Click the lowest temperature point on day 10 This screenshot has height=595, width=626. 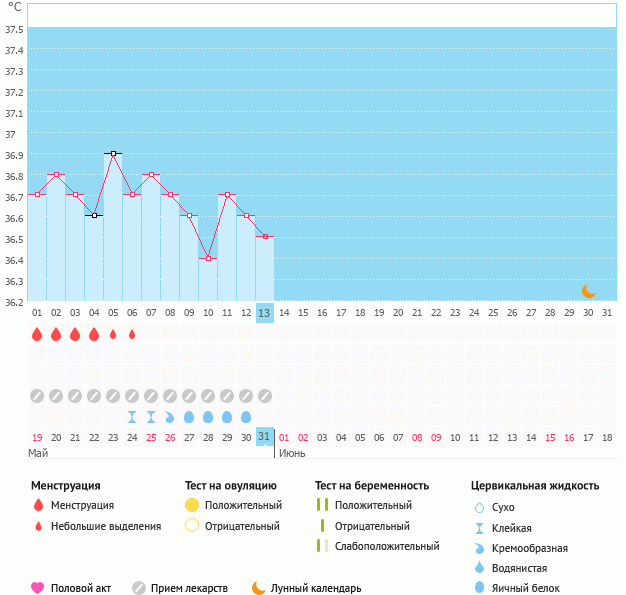pyautogui.click(x=208, y=258)
